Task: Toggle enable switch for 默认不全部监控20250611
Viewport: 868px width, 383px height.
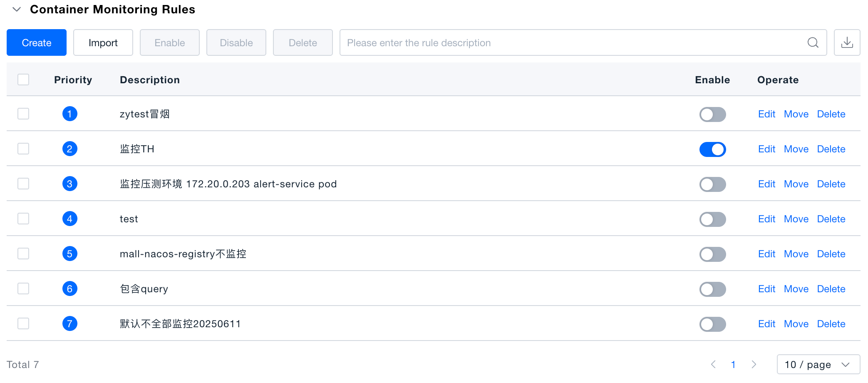Action: point(712,324)
